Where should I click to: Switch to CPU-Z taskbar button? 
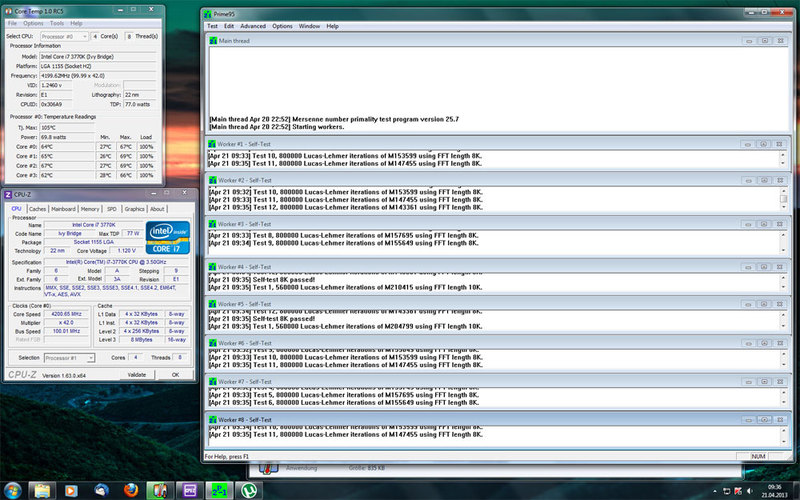(x=190, y=491)
